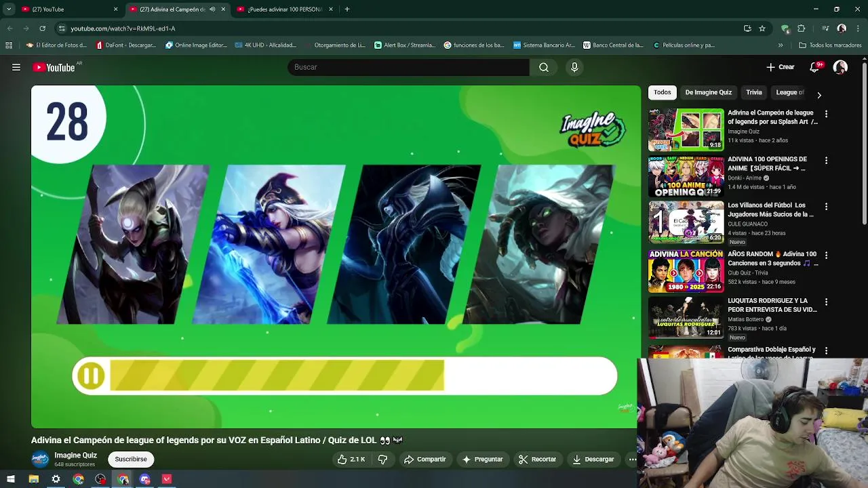Open Imagine Quiz channel name link
Viewport: 868px width, 488px height.
coord(75,455)
